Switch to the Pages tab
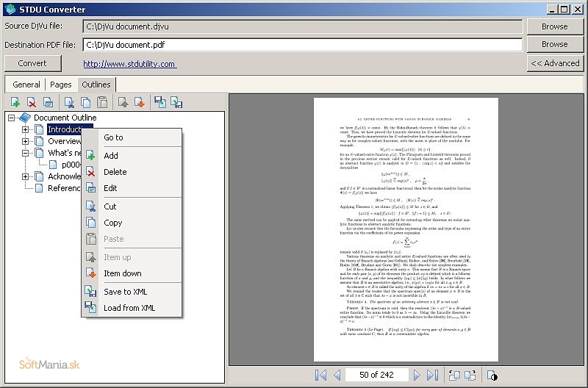This screenshot has width=588, height=388. click(61, 85)
